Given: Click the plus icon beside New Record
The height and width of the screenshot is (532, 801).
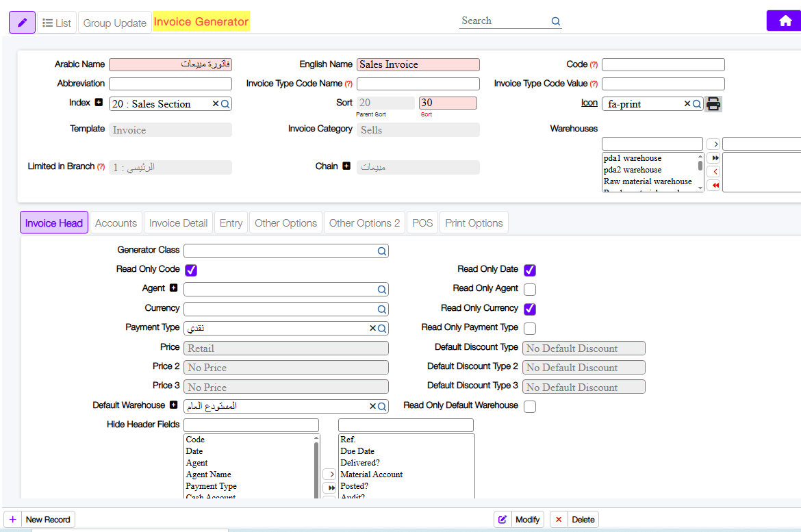Looking at the screenshot, I should [x=13, y=519].
